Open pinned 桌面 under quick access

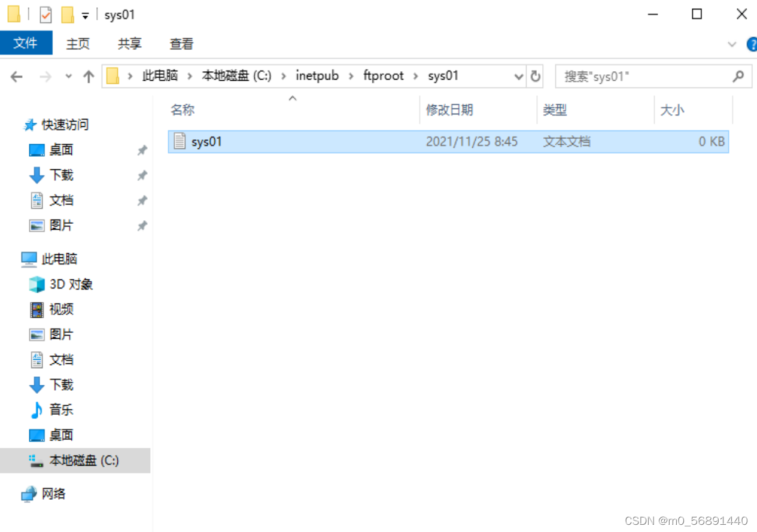[61, 150]
